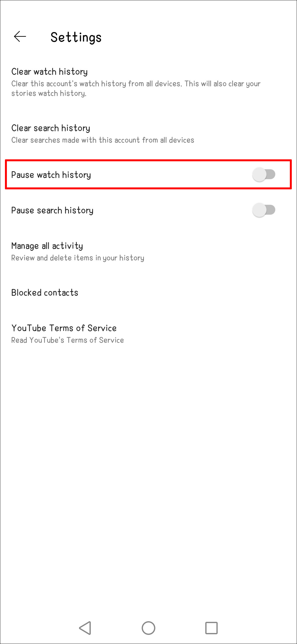Click the Settings page title
297x644 pixels.
(76, 37)
